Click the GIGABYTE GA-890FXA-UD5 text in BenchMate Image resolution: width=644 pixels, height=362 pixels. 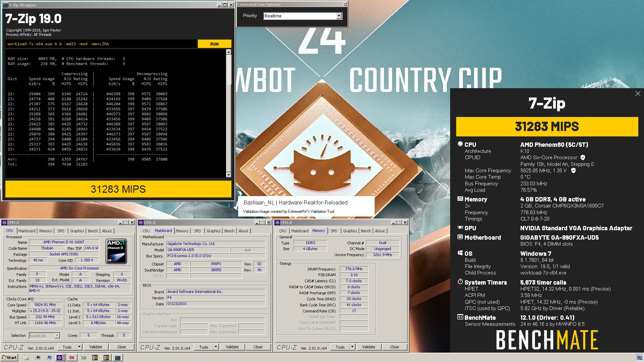pos(559,237)
